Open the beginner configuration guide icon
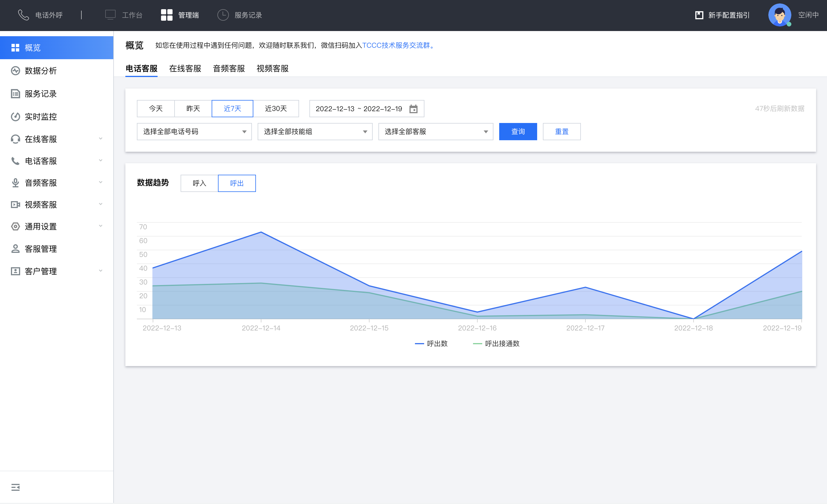827x504 pixels. (699, 15)
